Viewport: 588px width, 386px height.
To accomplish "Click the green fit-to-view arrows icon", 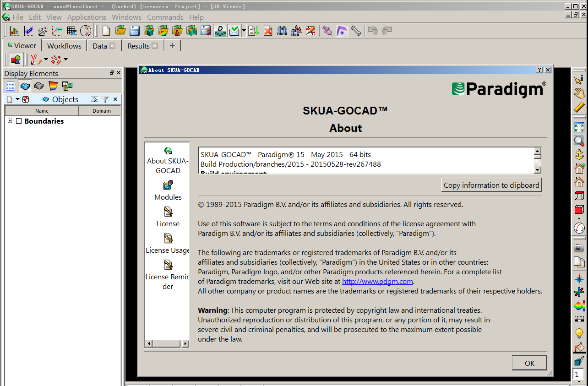I will tap(579, 128).
